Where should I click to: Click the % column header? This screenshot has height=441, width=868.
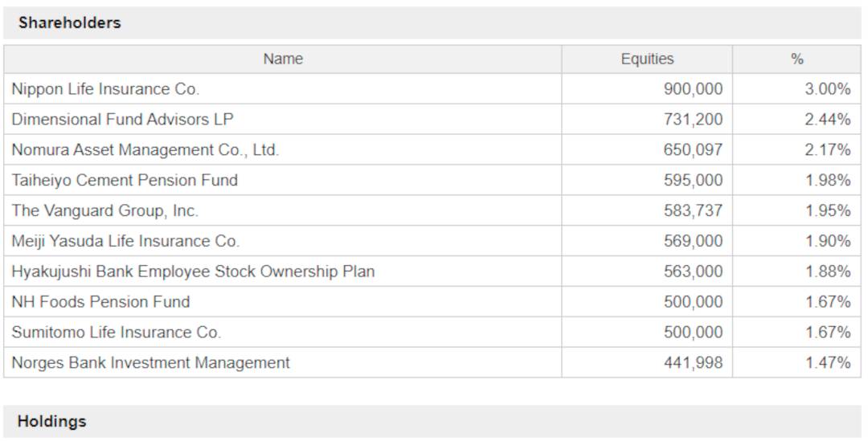point(796,59)
